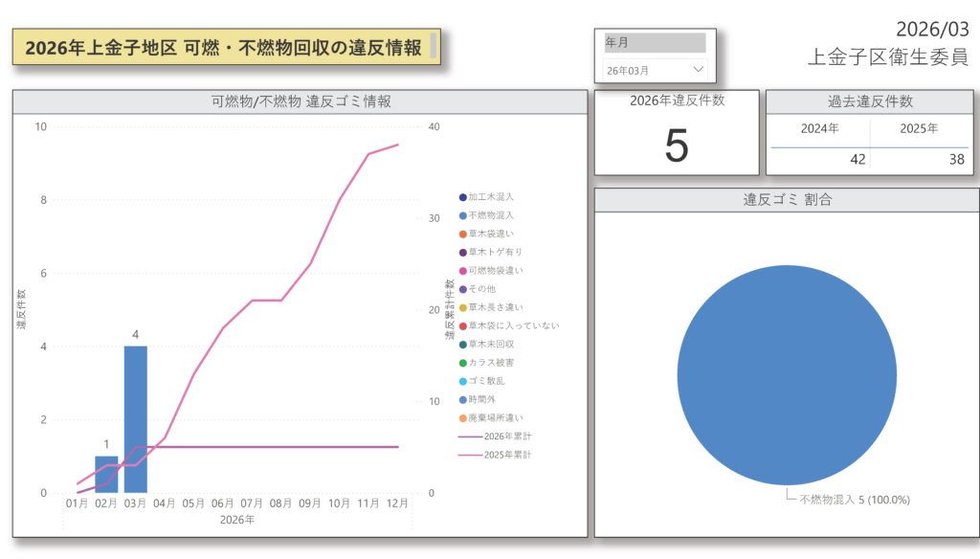Image resolution: width=980 pixels, height=559 pixels.
Task: Click the 2024年 column header
Action: pyautogui.click(x=820, y=128)
